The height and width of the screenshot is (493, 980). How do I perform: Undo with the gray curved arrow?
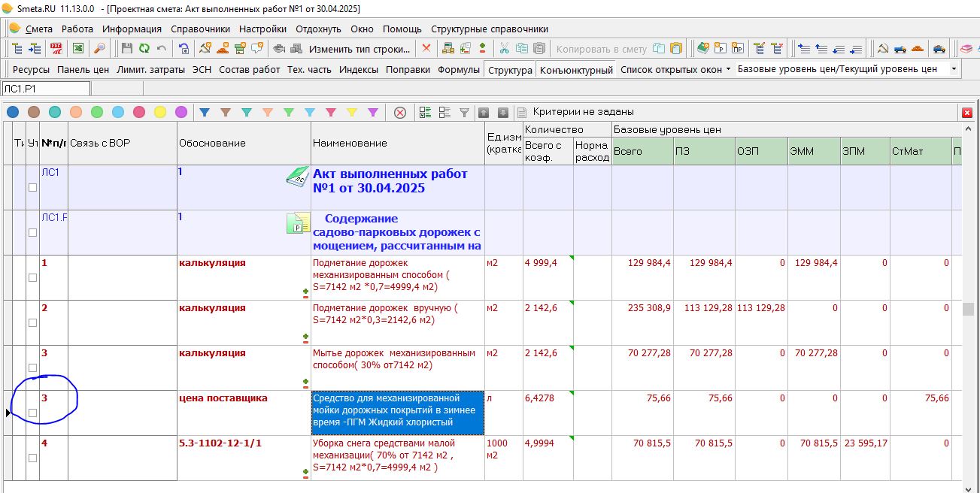pos(162,49)
